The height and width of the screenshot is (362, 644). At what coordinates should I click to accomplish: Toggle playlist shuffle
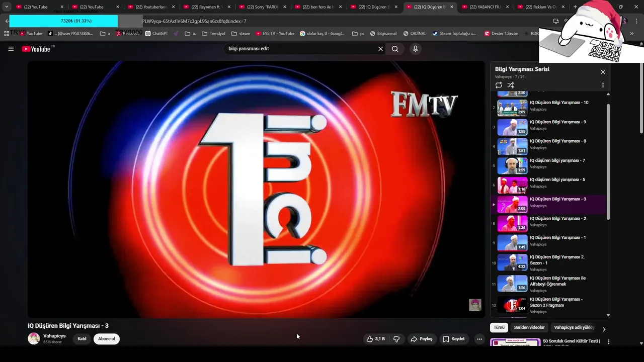[x=511, y=85]
